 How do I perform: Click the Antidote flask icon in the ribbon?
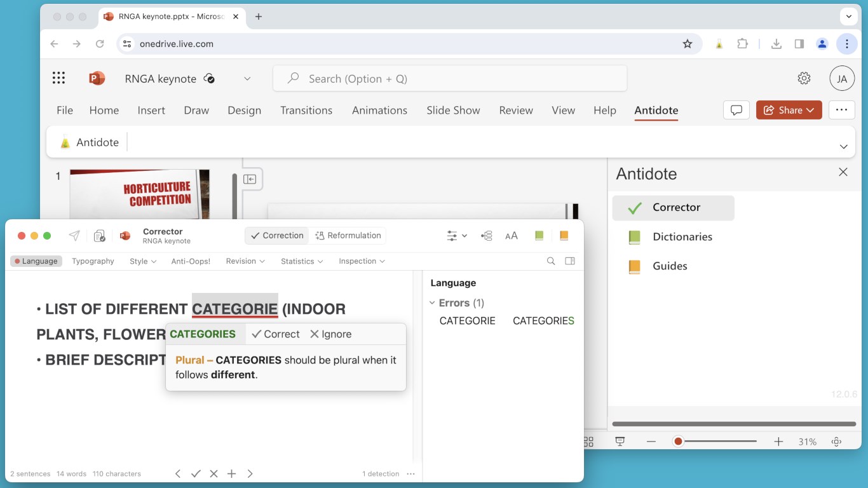[65, 142]
